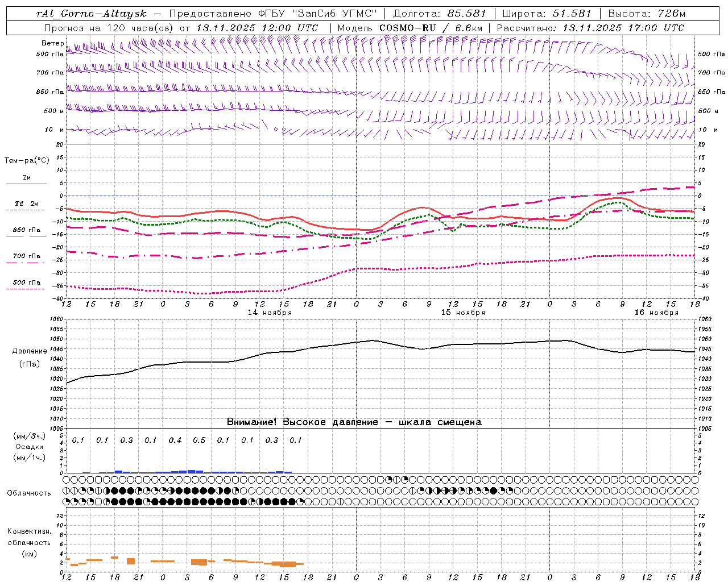Click the "Облачность" cloud cover label

tap(29, 493)
